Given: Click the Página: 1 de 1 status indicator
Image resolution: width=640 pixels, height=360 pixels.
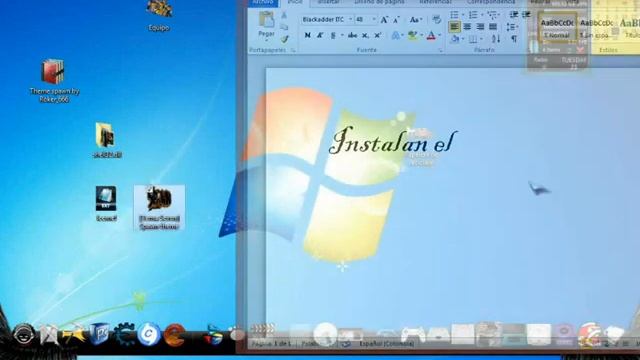Looking at the screenshot, I should click(x=271, y=344).
